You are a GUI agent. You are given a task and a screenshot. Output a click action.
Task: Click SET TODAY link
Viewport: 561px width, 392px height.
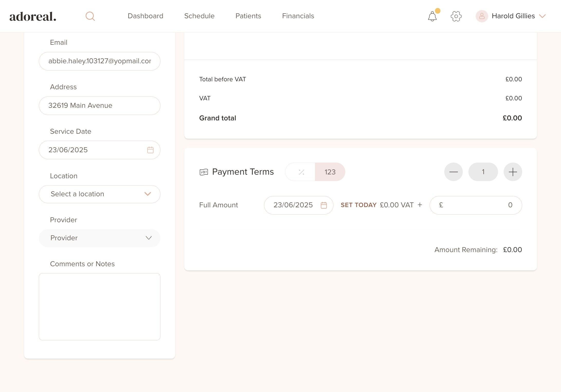tap(358, 205)
